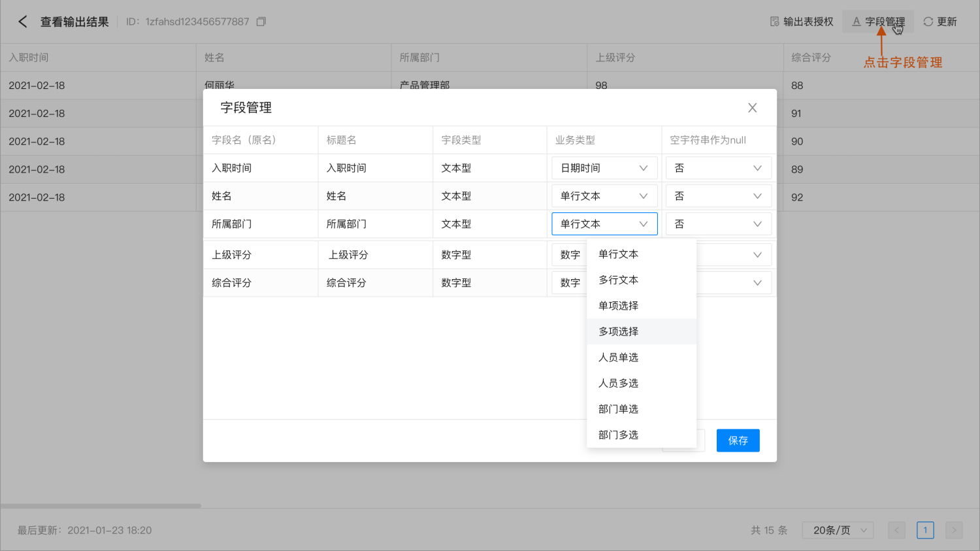The width and height of the screenshot is (980, 551).
Task: Click the horizontal scrollbar of the table
Action: (x=101, y=506)
